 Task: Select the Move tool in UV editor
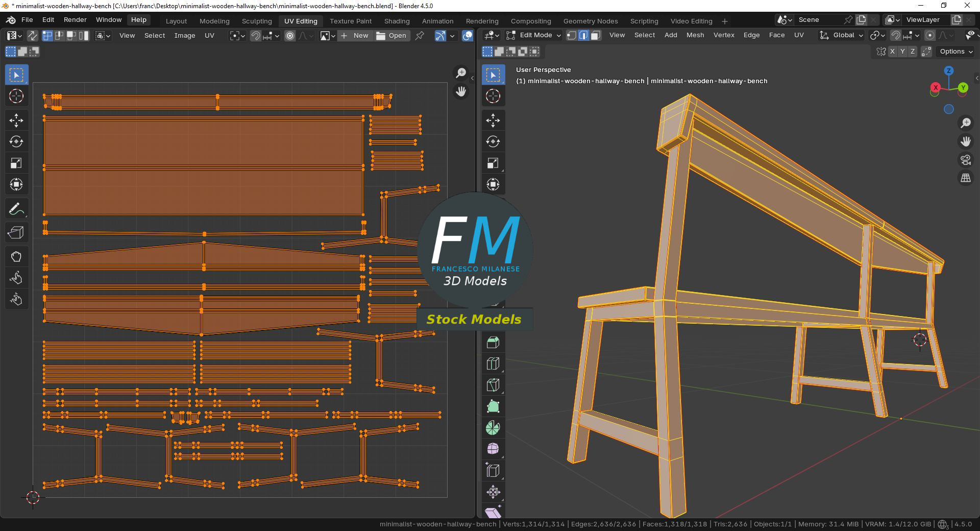16,120
